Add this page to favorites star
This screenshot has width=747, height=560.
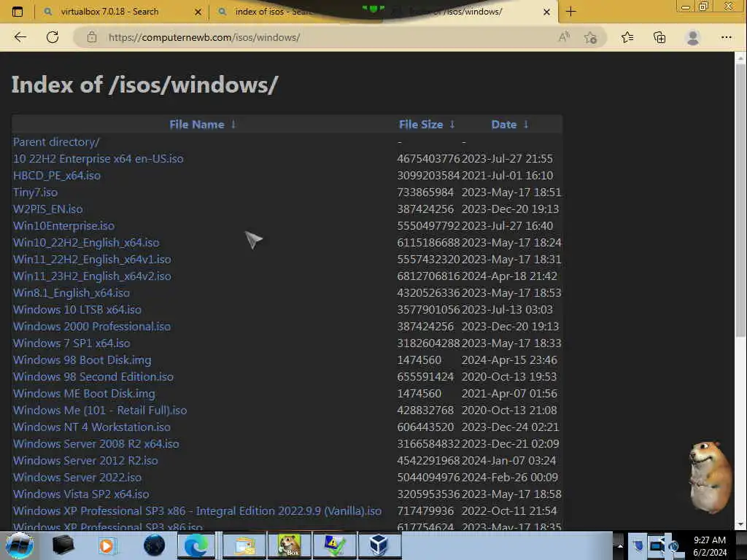click(590, 37)
